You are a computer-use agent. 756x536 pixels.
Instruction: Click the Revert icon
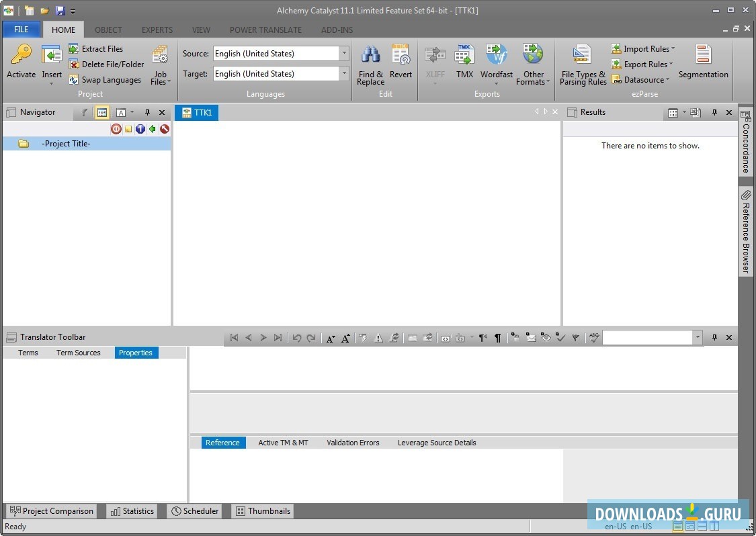[401, 54]
